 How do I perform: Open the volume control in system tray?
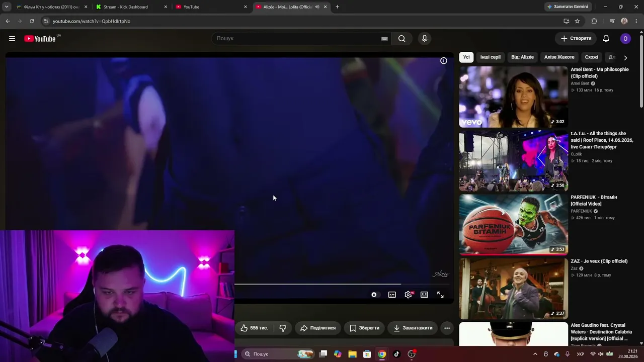601,354
